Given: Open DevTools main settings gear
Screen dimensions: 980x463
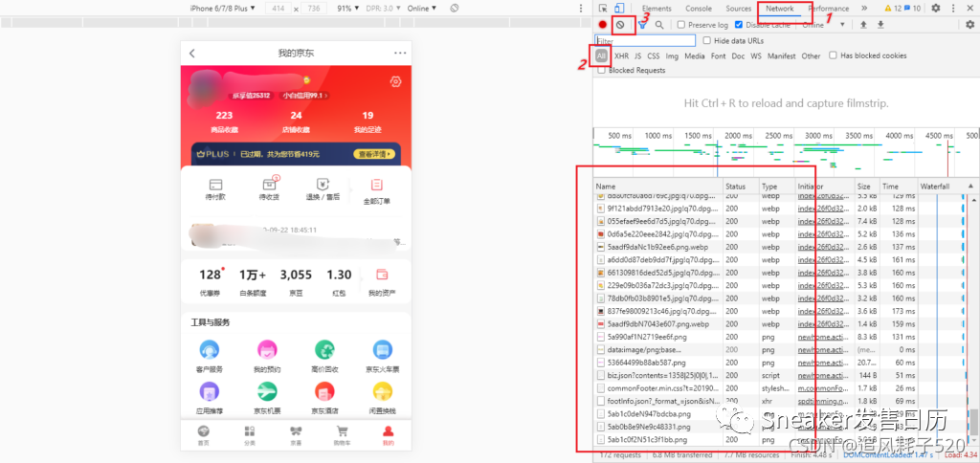Looking at the screenshot, I should (x=936, y=8).
